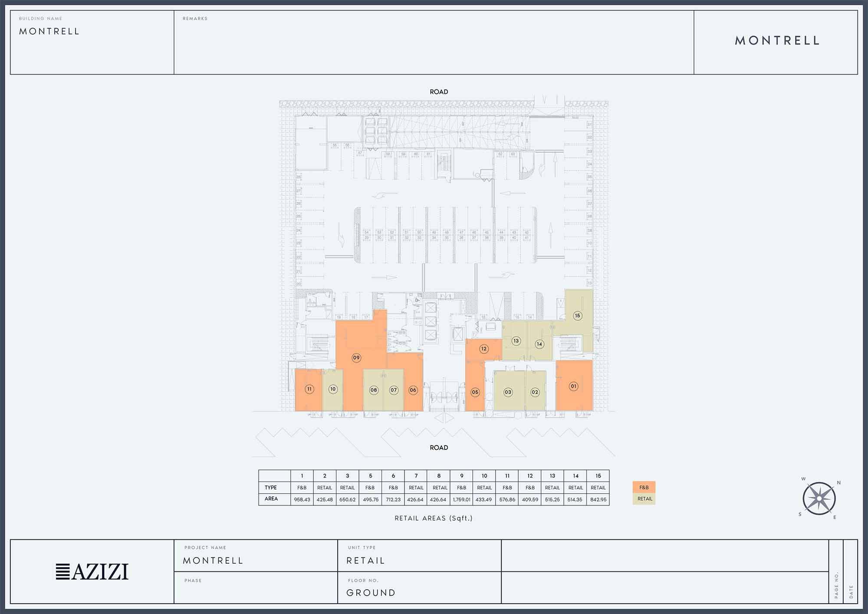Image resolution: width=868 pixels, height=614 pixels.
Task: Click column header 15 in table
Action: pyautogui.click(x=598, y=476)
